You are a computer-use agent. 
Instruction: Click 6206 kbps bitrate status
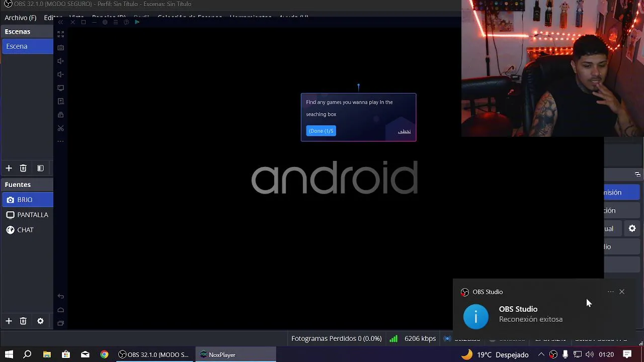click(420, 338)
